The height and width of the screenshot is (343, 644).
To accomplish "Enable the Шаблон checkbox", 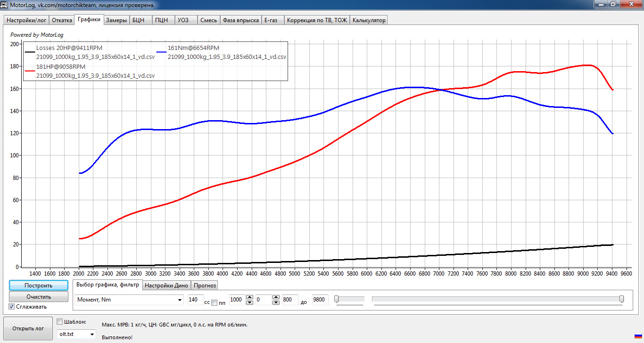I will 59,322.
